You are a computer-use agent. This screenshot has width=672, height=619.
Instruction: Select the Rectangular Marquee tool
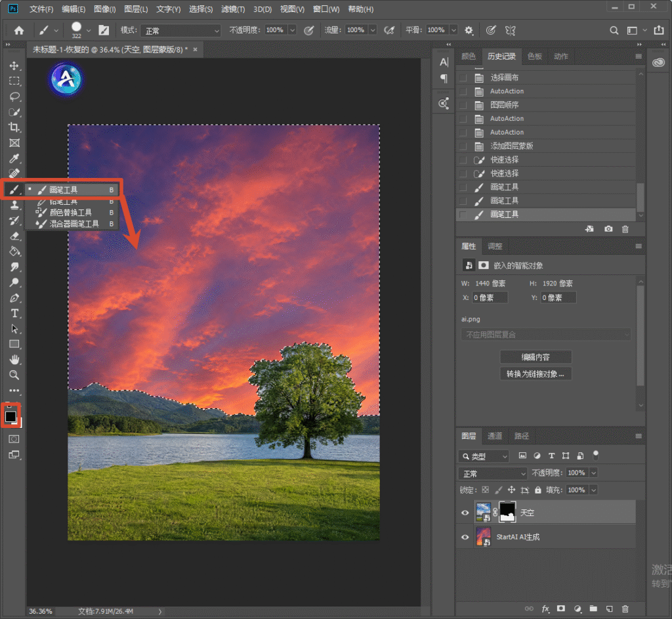click(14, 81)
